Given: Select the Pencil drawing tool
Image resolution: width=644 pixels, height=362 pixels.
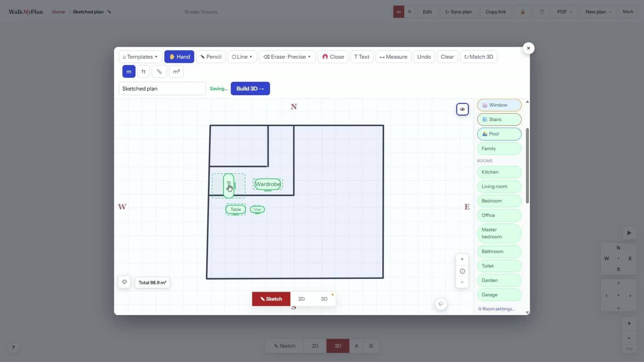Looking at the screenshot, I should coord(211,57).
